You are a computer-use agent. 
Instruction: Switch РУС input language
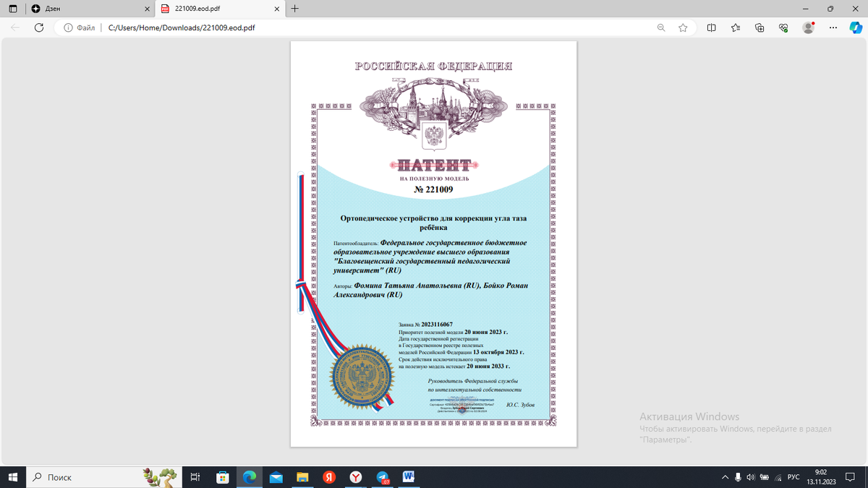click(793, 477)
